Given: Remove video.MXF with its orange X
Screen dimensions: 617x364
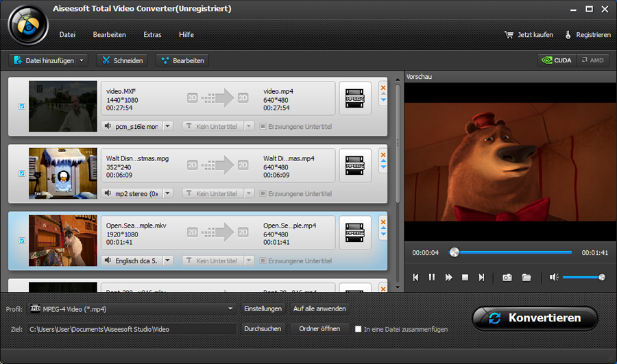Looking at the screenshot, I should pos(383,88).
